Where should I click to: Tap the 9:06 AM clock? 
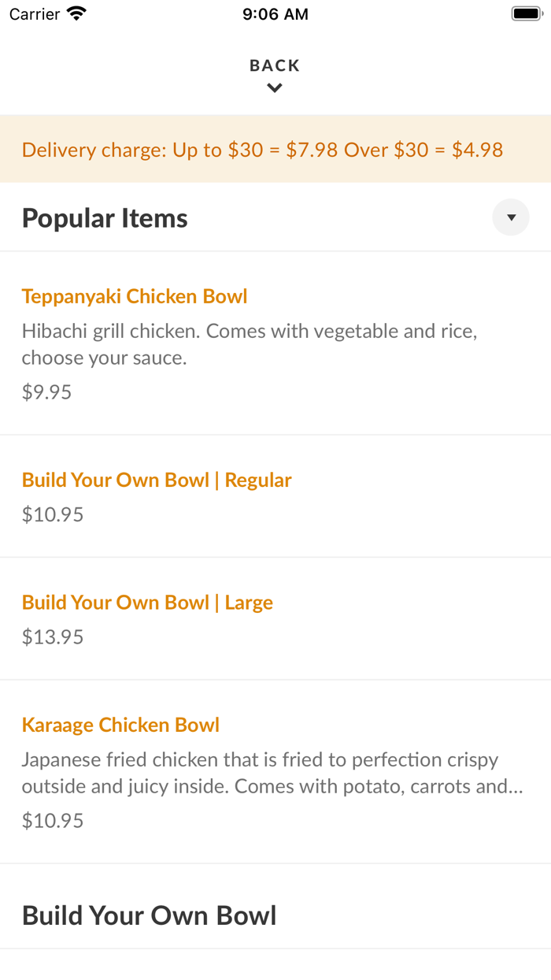275,13
